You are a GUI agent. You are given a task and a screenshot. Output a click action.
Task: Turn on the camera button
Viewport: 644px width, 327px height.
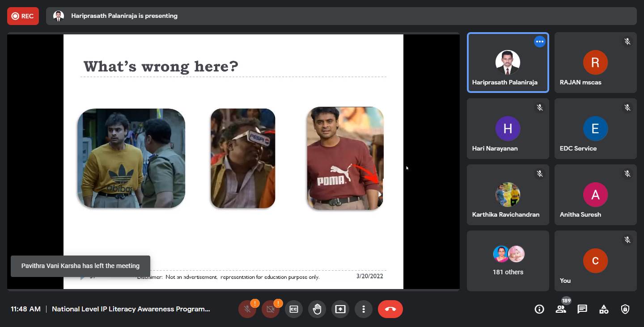pyautogui.click(x=271, y=309)
